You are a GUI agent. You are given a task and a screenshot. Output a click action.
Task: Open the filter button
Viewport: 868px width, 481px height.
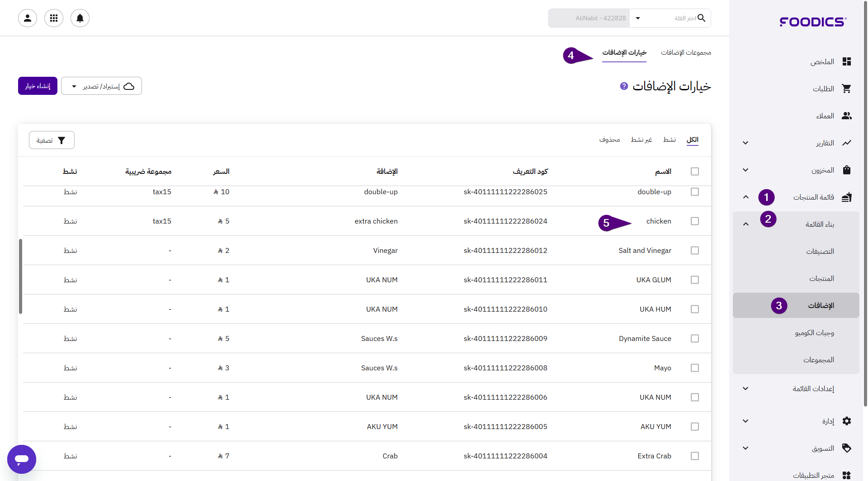pos(52,140)
